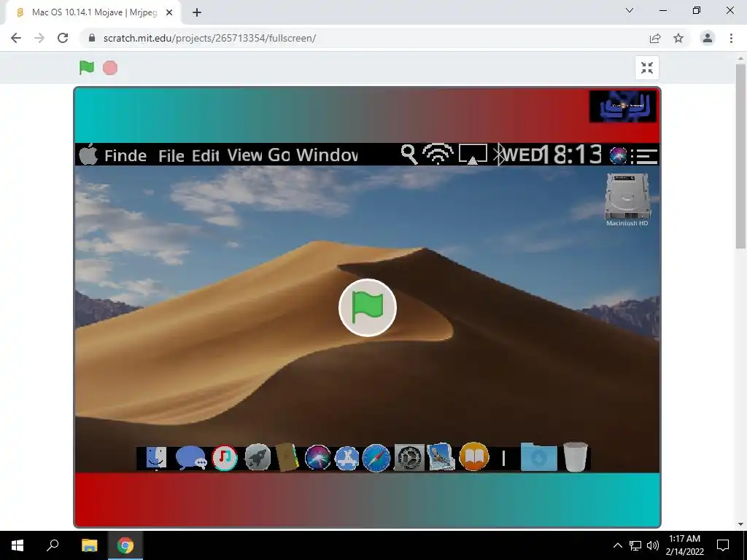This screenshot has height=560, width=747.
Task: Reload the Scratch page
Action: pos(63,38)
